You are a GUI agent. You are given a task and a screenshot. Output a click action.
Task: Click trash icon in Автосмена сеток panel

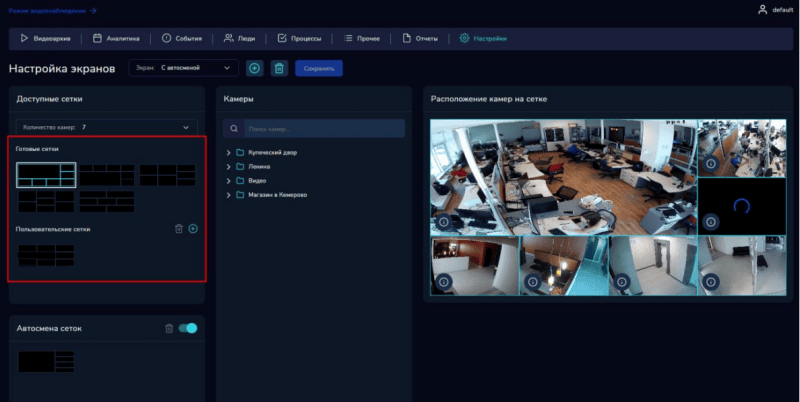[169, 328]
